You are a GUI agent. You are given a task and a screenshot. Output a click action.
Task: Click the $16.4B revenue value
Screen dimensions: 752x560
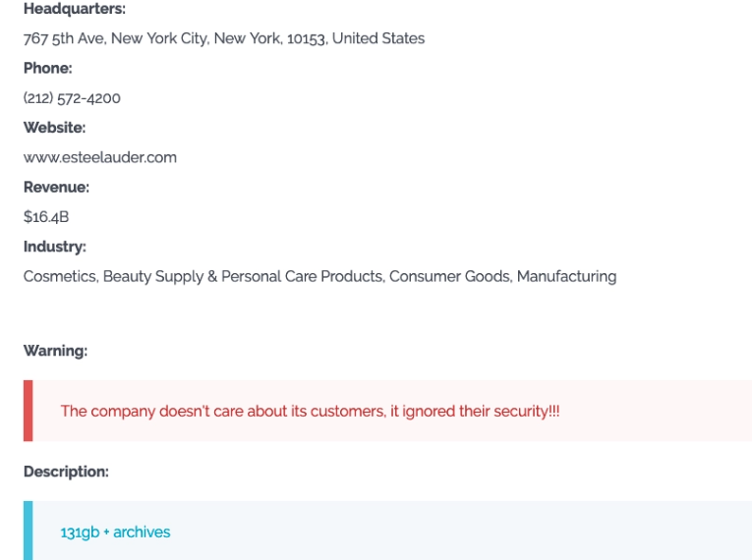46,217
